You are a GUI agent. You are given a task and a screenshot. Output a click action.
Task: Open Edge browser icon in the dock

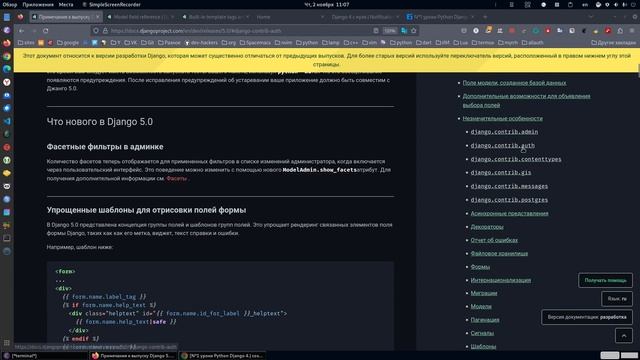tap(7, 69)
